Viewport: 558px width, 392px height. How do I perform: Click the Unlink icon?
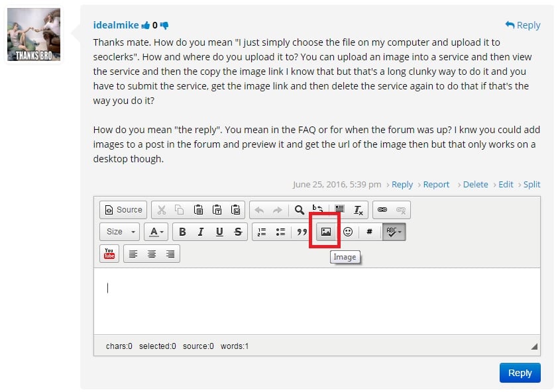pyautogui.click(x=401, y=210)
